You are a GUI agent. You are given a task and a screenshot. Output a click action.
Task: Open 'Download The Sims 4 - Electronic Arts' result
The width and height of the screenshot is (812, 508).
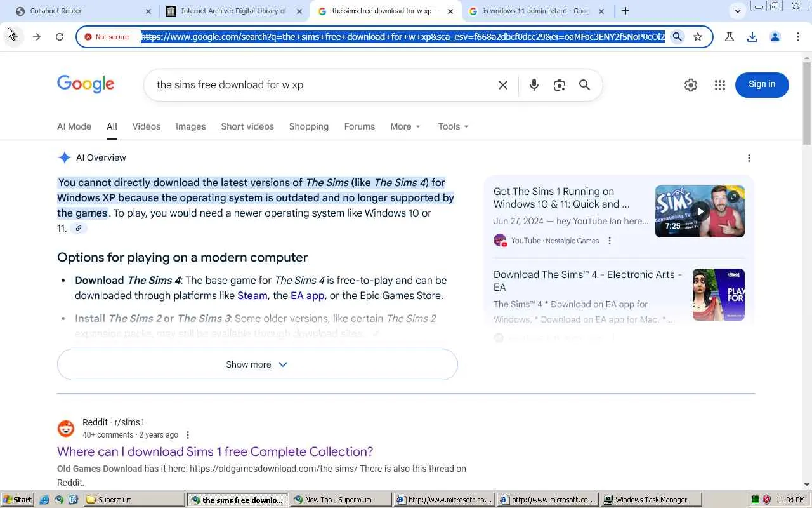click(587, 281)
